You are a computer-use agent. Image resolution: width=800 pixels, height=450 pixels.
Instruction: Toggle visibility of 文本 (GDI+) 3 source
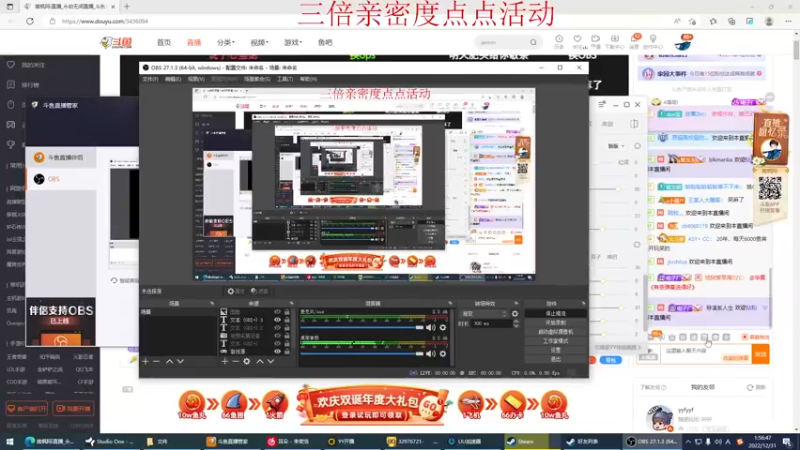coord(277,320)
